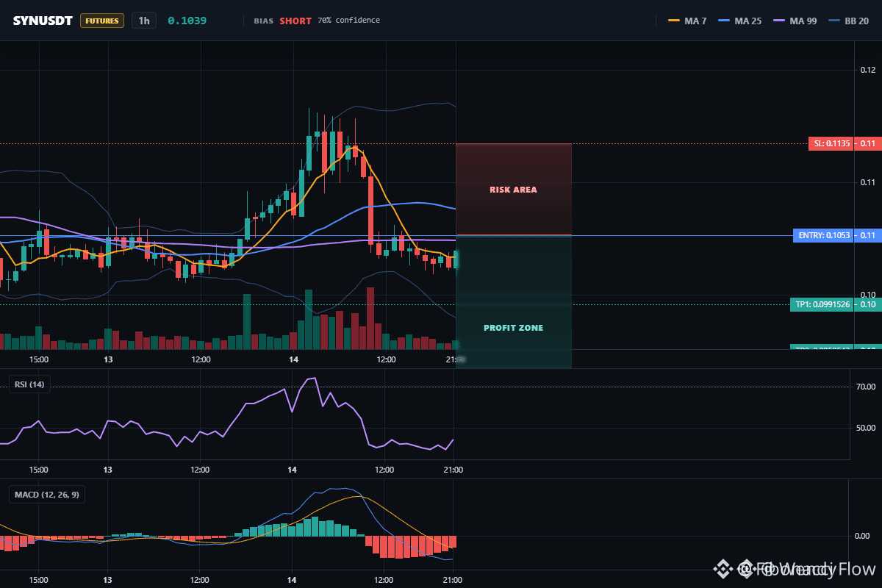Viewport: 882px width, 588px height.
Task: Click the SL: 0.1135 price tag
Action: click(x=832, y=144)
